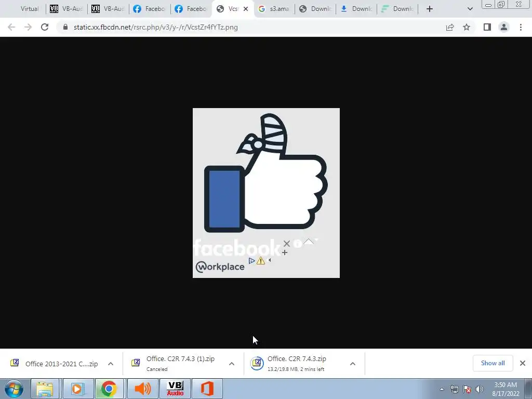Switch to first Facebook tab

(150, 9)
